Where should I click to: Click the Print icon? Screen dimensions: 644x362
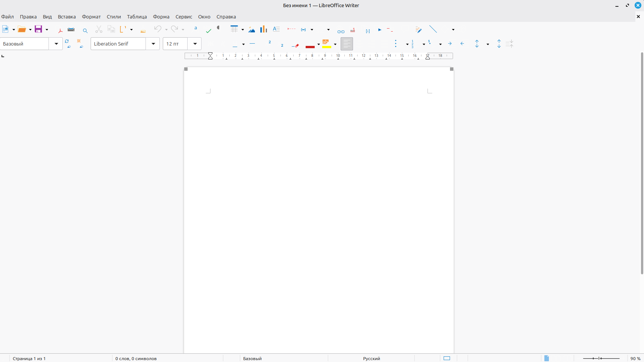coord(71,29)
